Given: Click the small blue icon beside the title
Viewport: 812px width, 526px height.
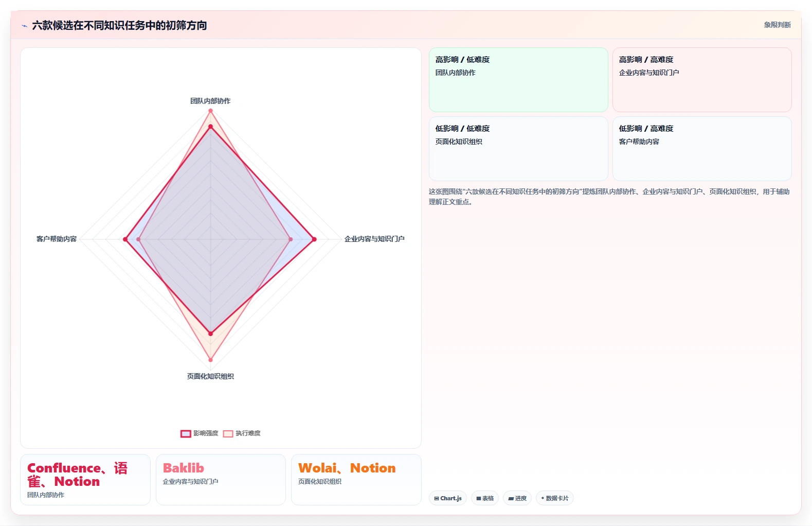Looking at the screenshot, I should point(24,26).
